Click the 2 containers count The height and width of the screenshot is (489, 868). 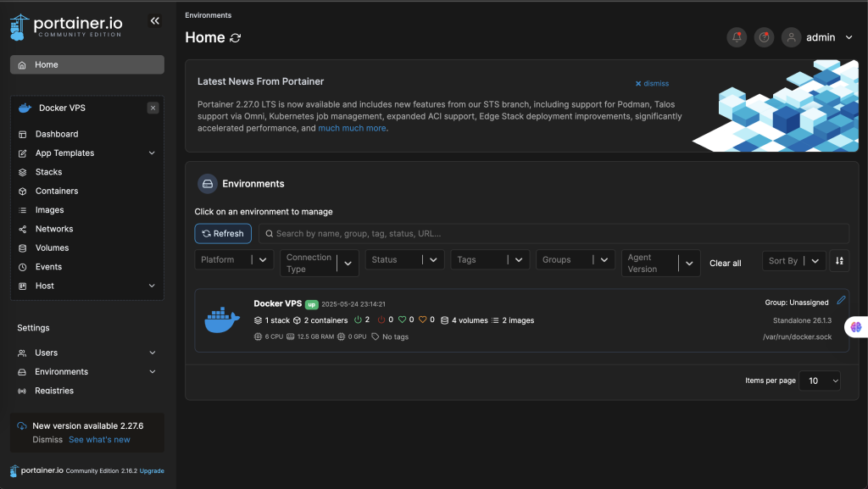tap(320, 320)
